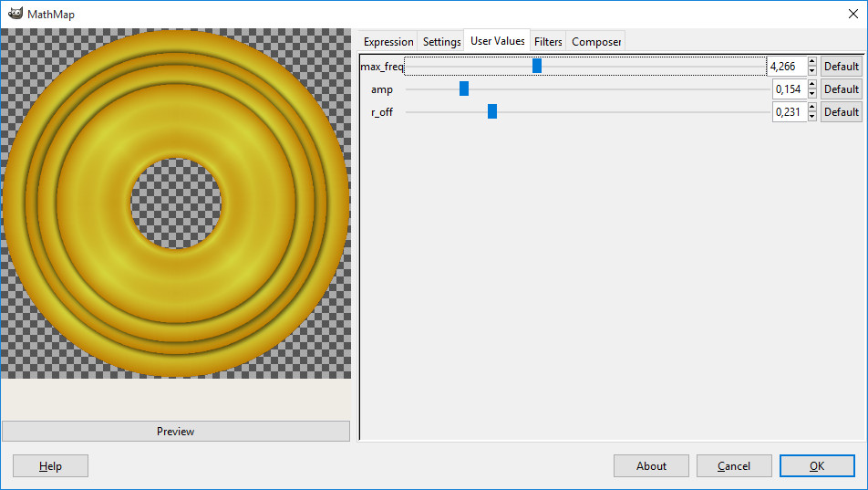Increase r_off with the up spinner arrow
Viewport: 868px width, 490px height.
pos(812,108)
